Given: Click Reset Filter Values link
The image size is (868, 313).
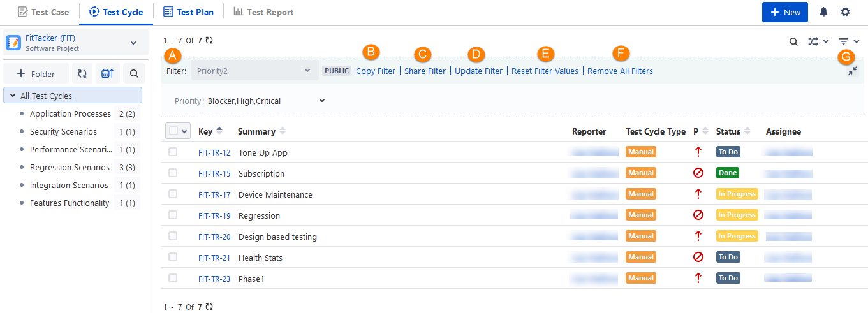Looking at the screenshot, I should point(545,71).
